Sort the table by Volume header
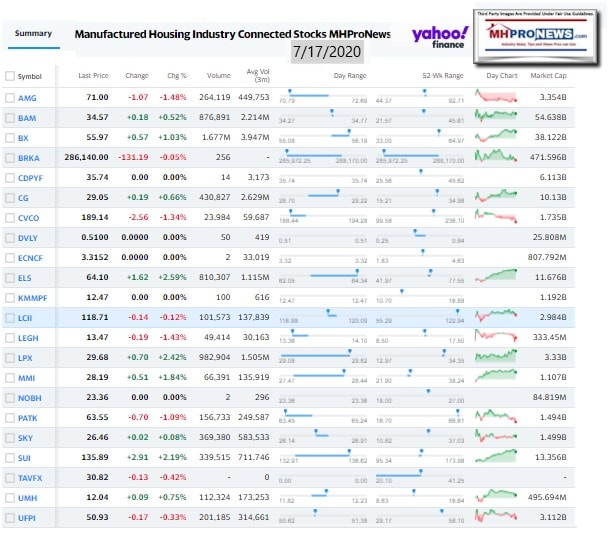Viewport: 609px width, 539px height. click(218, 76)
